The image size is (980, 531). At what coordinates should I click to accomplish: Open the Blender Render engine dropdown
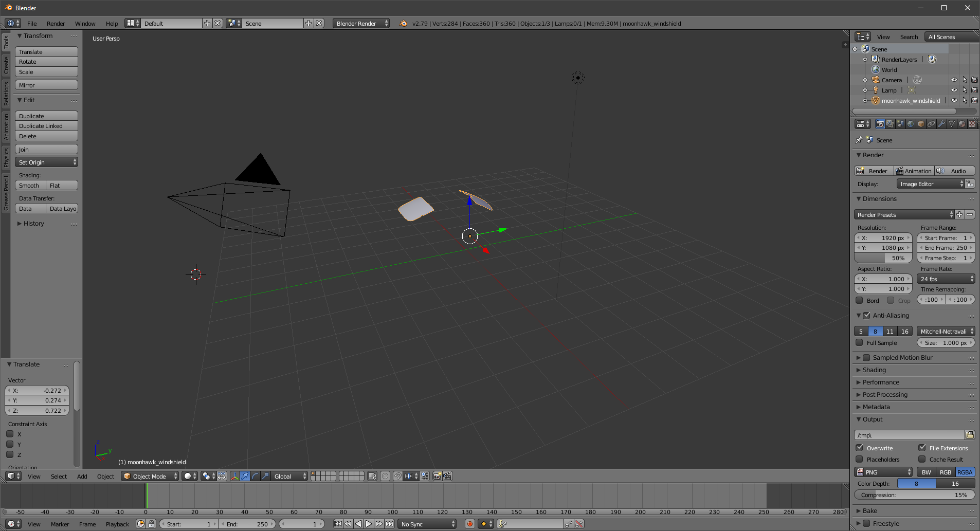361,23
